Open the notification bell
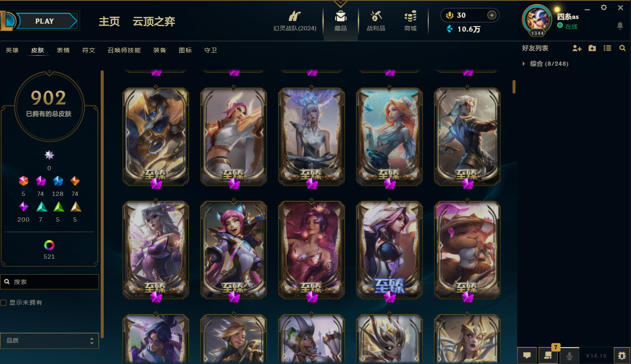This screenshot has width=631, height=364. (620, 26)
